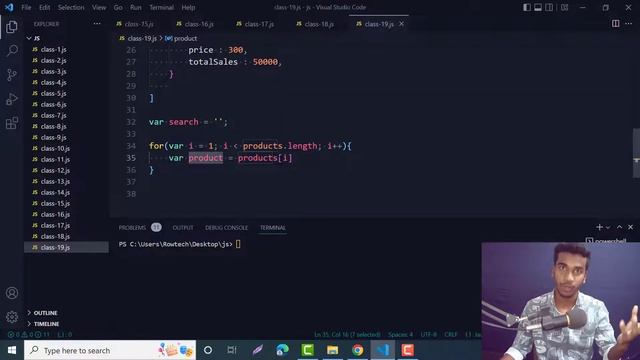Screen dimensions: 640x360
Task: Click the product breadcrumb symbol
Action: [181, 38]
